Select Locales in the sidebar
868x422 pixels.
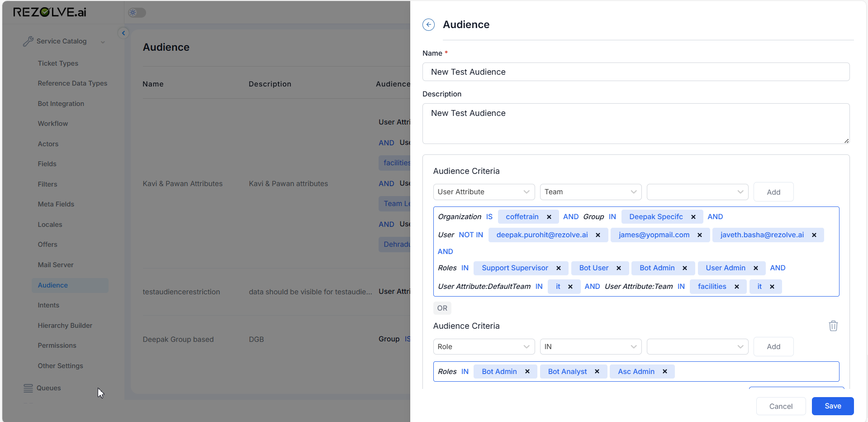tap(50, 225)
